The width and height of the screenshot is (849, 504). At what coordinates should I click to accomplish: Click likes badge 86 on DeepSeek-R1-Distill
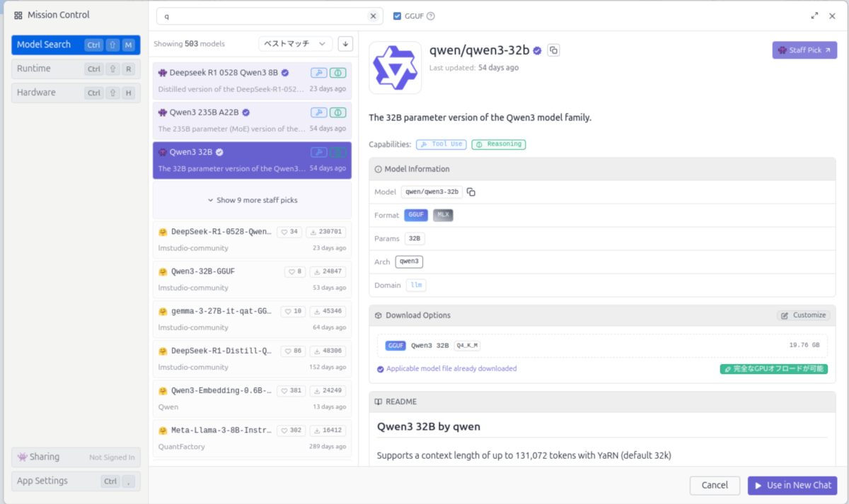(x=293, y=351)
